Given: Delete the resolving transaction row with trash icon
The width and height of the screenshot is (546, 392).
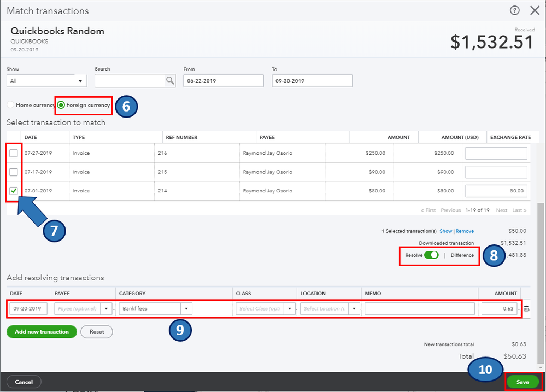Looking at the screenshot, I should click(x=526, y=308).
